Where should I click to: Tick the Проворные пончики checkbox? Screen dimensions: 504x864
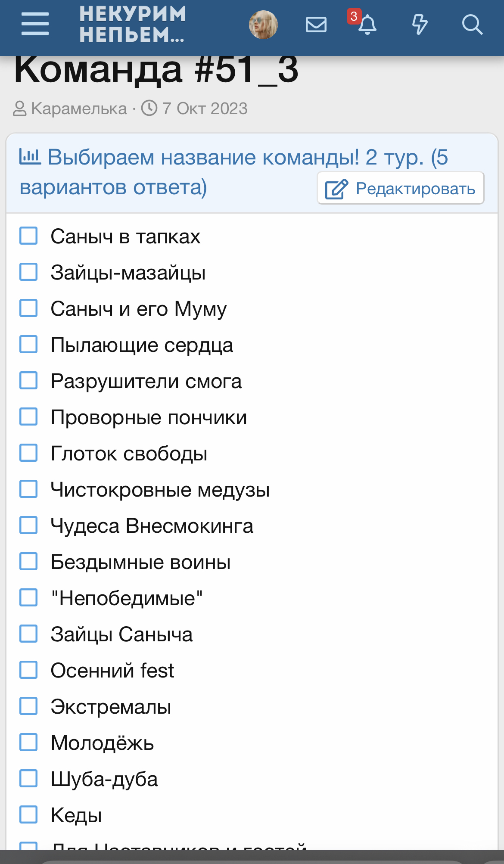(29, 417)
